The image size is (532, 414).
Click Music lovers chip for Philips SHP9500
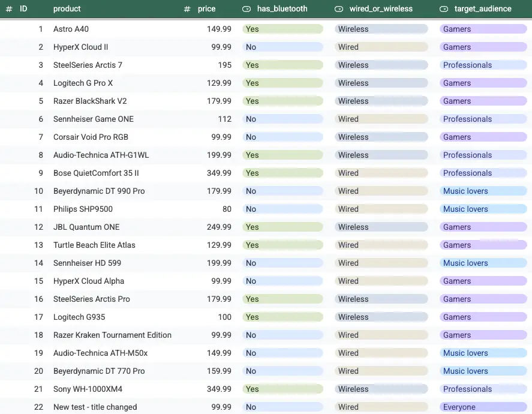(x=483, y=209)
